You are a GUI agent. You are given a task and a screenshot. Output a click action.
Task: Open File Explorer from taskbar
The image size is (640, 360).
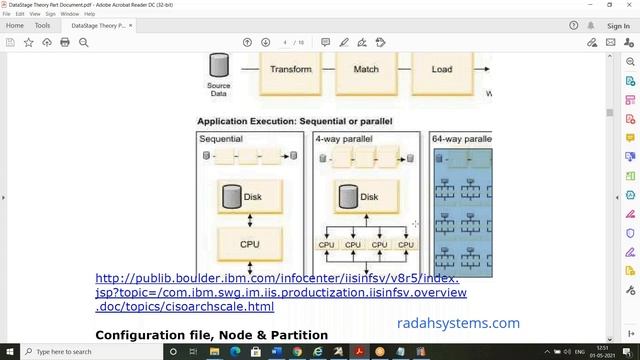point(214,351)
